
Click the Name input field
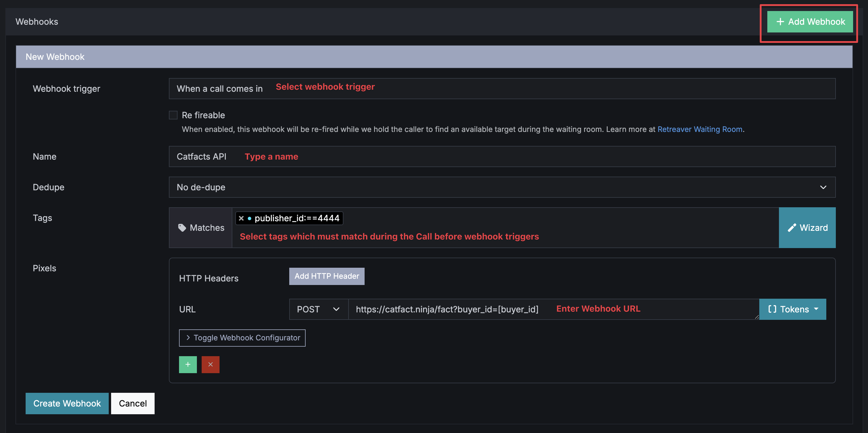click(x=502, y=156)
